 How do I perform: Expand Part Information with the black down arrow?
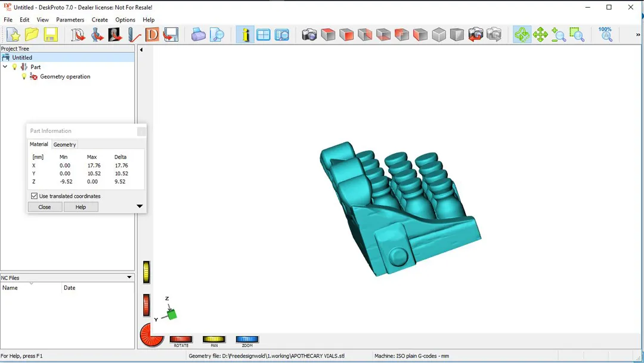tap(140, 206)
